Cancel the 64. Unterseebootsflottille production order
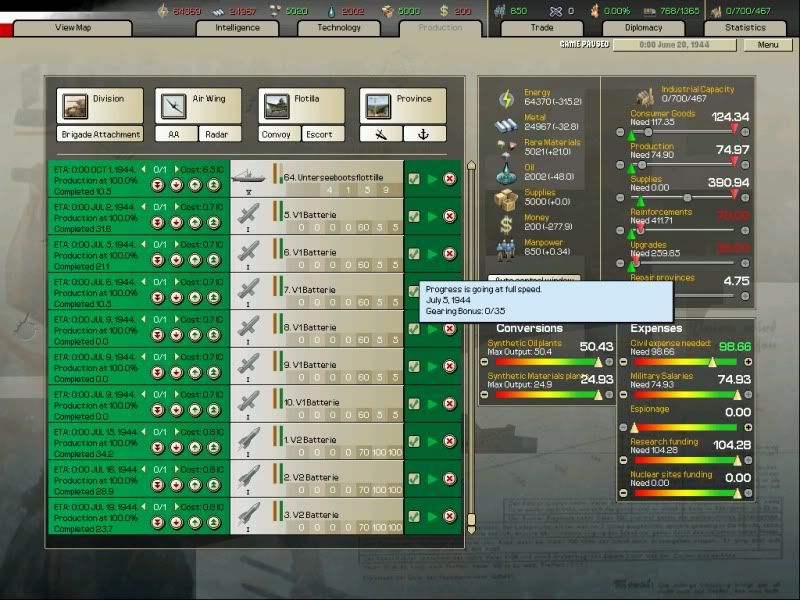The width and height of the screenshot is (800, 600). click(x=449, y=178)
